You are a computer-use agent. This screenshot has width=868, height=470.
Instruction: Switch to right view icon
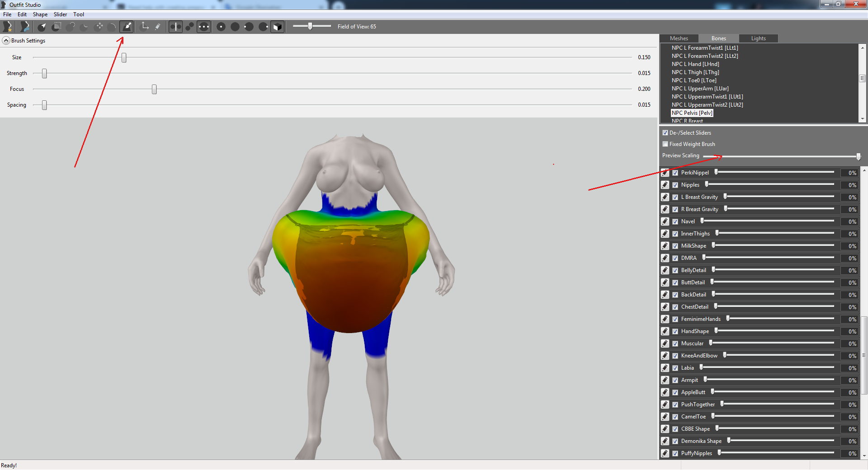(x=263, y=27)
